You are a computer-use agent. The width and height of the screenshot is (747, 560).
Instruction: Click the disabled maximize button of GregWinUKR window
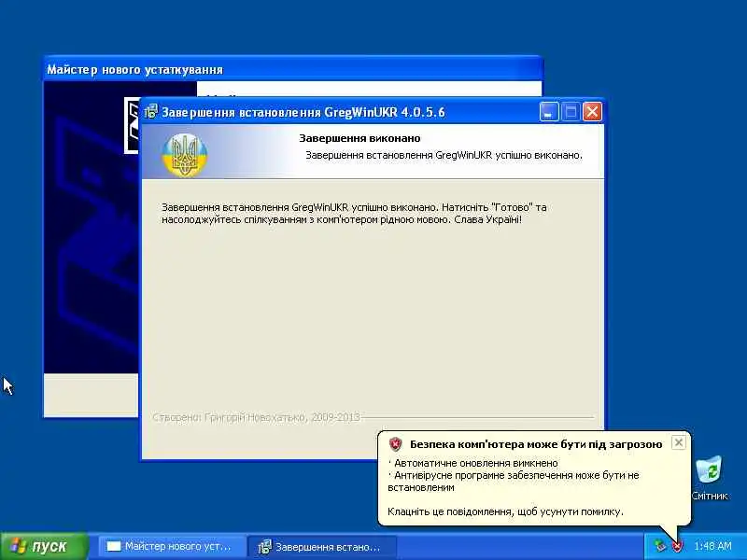pyautogui.click(x=571, y=112)
